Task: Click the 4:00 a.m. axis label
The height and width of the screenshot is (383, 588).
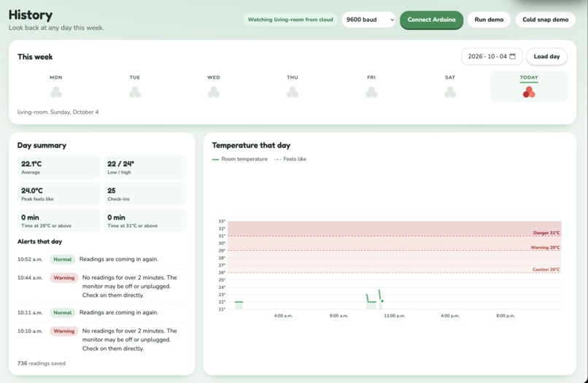Action: pyautogui.click(x=283, y=316)
